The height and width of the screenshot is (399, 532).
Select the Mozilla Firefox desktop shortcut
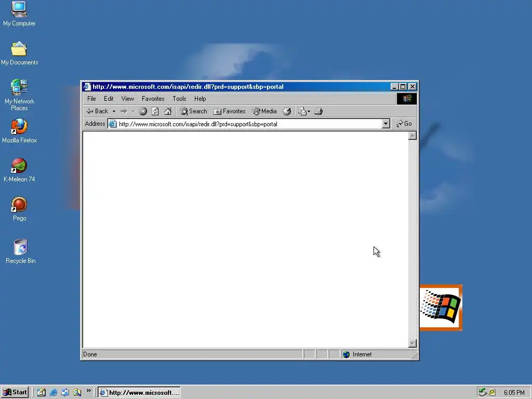click(19, 130)
